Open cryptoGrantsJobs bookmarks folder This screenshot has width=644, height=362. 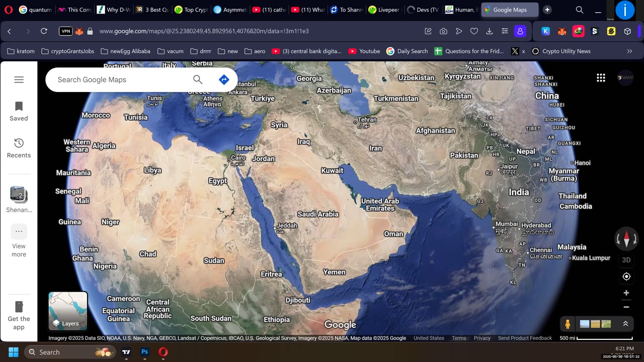point(67,51)
